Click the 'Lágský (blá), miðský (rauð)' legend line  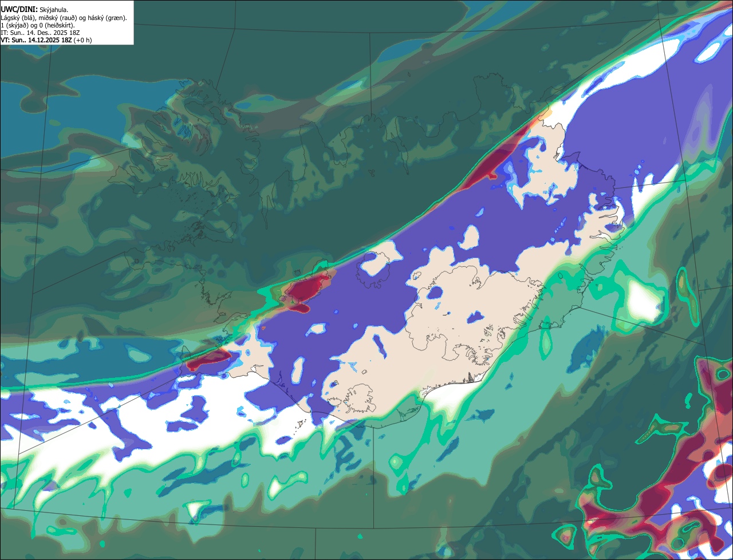tap(64, 18)
